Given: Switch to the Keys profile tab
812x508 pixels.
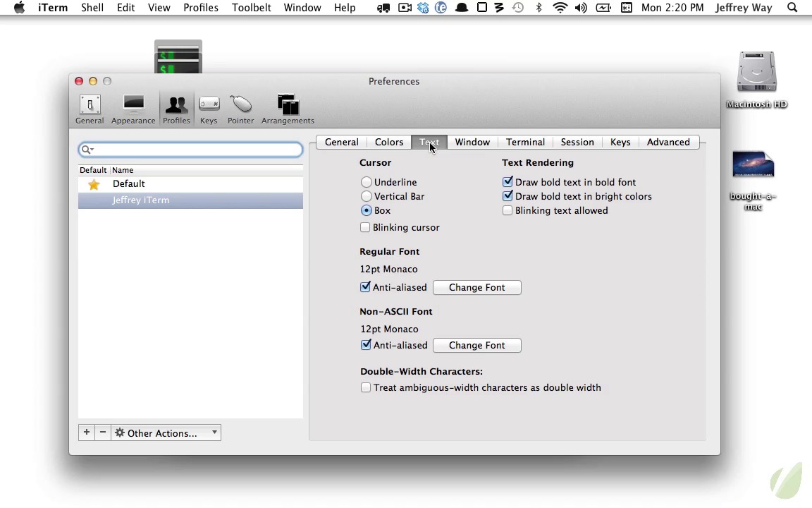Looking at the screenshot, I should [x=620, y=142].
